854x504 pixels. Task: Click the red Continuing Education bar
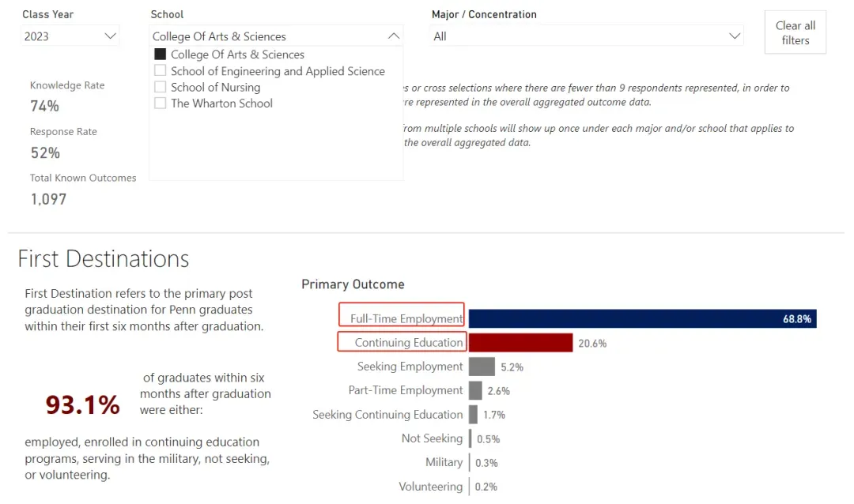click(520, 343)
